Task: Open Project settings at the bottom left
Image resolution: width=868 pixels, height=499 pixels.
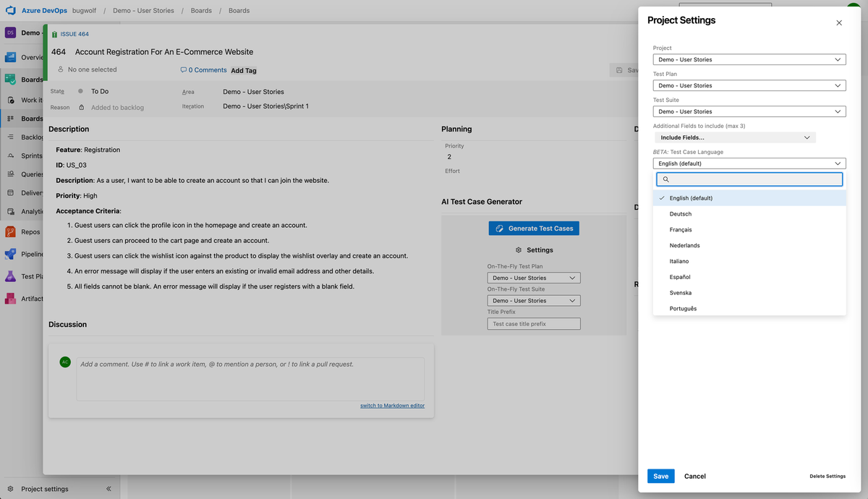Action: click(43, 489)
